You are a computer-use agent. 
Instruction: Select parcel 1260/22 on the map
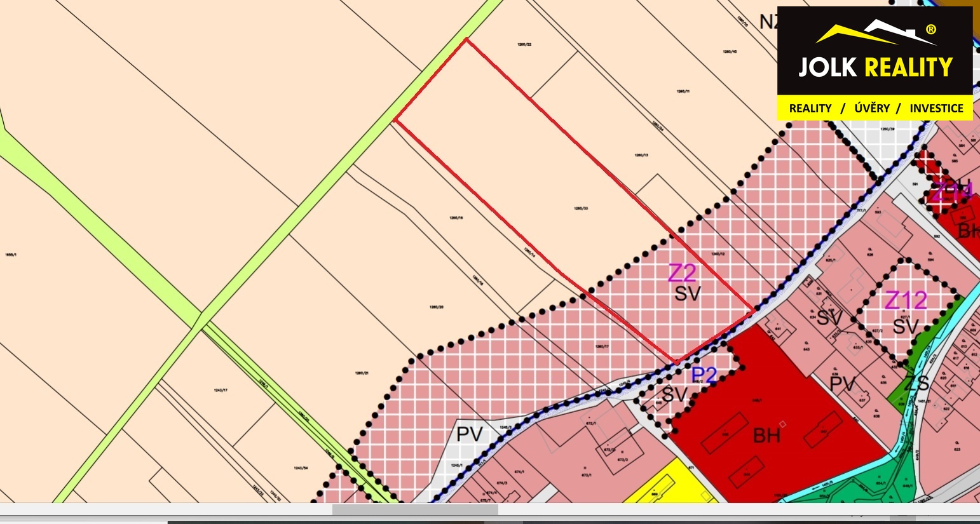[x=524, y=44]
